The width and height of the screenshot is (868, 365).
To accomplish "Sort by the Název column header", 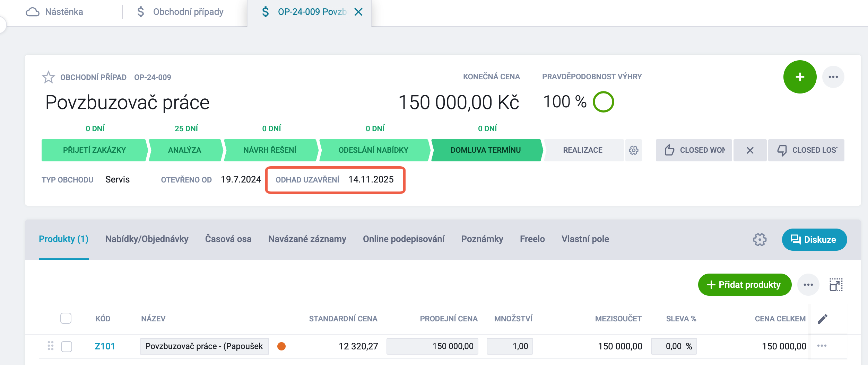I will (x=153, y=319).
